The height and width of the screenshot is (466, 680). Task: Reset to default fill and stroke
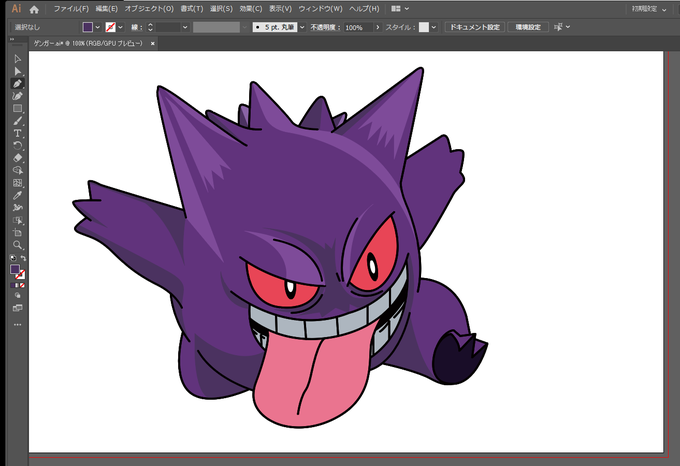[13, 258]
